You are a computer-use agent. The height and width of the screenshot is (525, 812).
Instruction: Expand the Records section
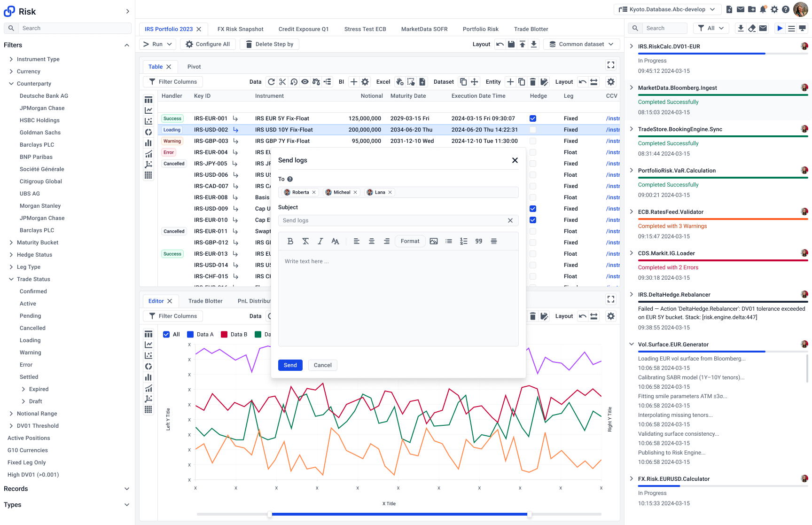127,489
